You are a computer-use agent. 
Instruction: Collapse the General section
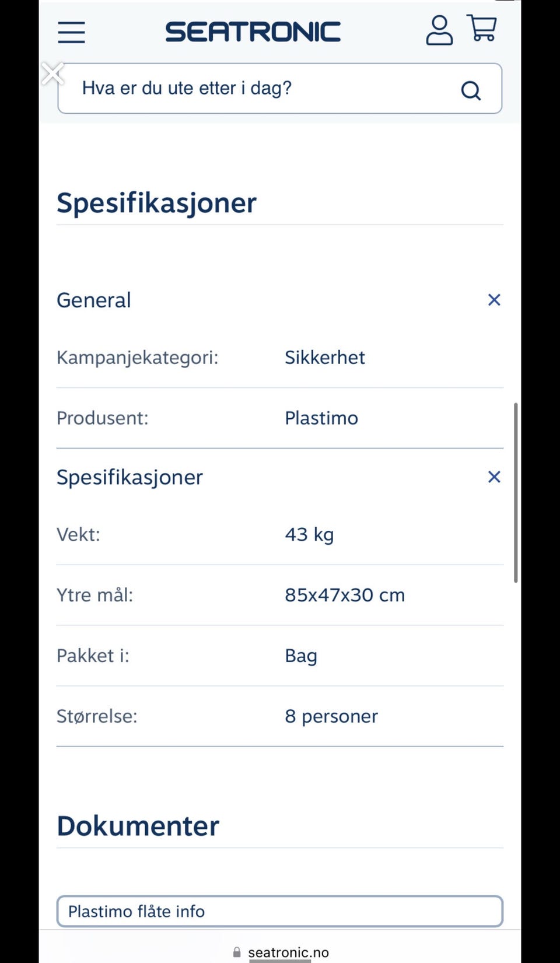click(x=494, y=300)
